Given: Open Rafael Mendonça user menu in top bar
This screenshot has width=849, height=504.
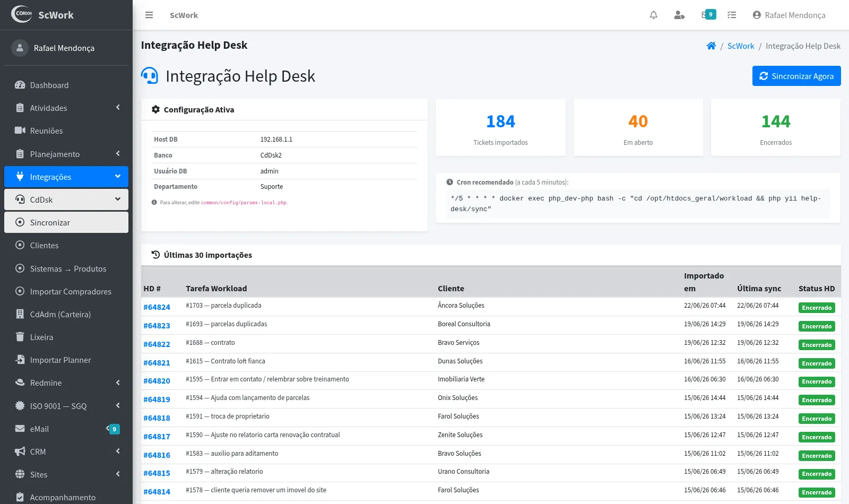Looking at the screenshot, I should pos(789,15).
